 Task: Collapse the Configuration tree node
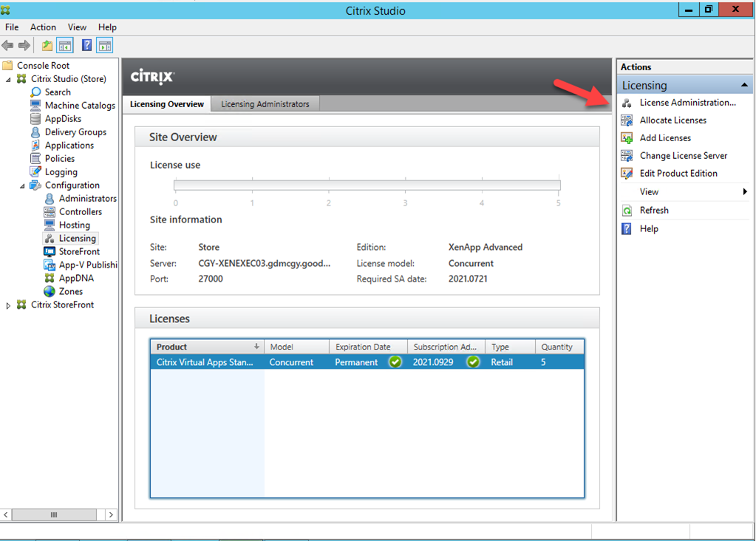[x=22, y=186]
